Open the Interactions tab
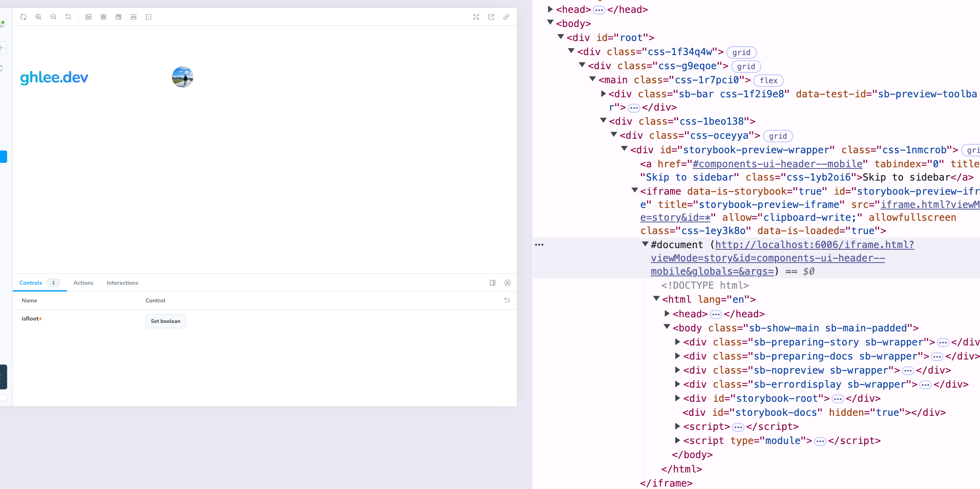Viewport: 980px width, 489px height. [122, 283]
